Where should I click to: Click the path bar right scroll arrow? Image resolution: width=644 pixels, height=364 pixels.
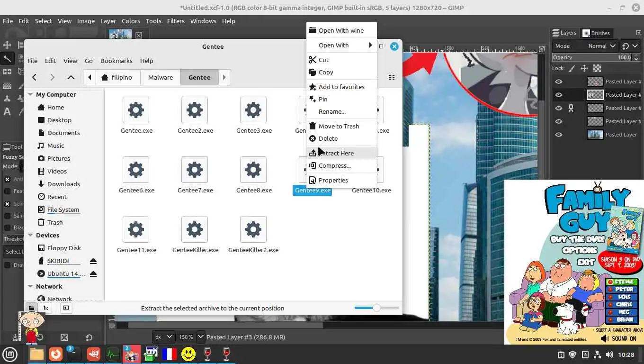click(x=224, y=77)
